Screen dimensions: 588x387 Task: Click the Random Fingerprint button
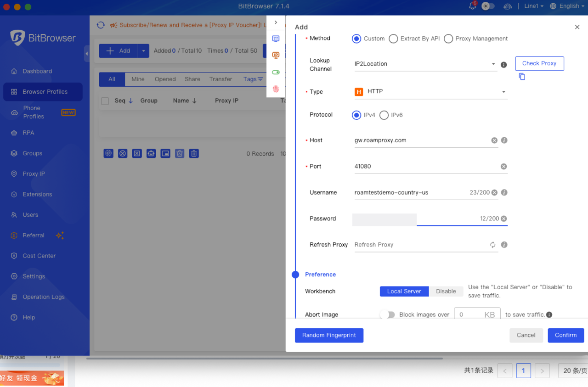point(329,336)
